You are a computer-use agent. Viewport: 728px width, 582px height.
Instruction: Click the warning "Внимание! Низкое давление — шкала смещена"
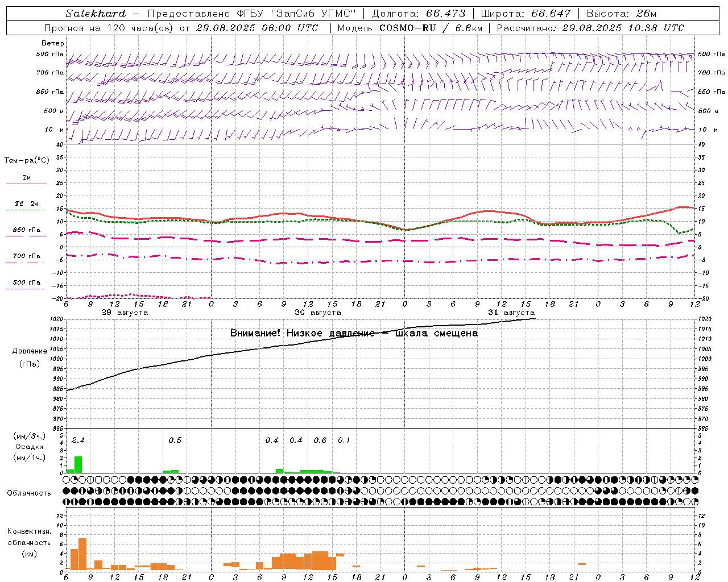[x=354, y=333]
